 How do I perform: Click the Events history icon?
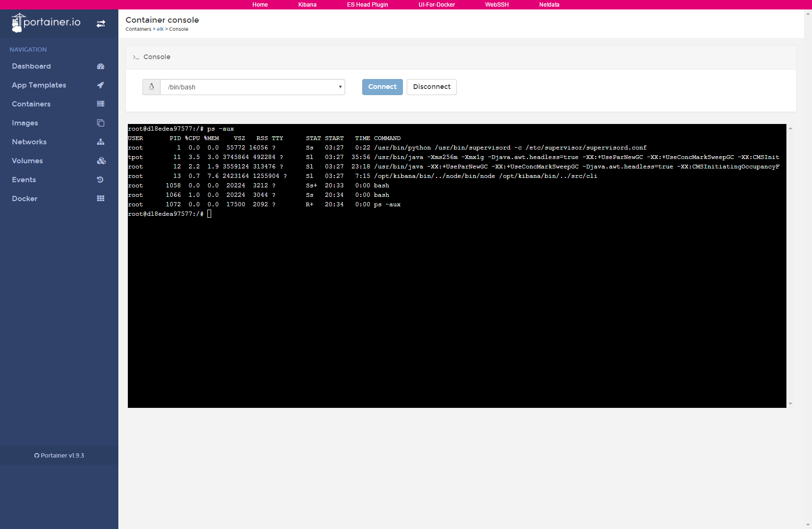(x=100, y=180)
